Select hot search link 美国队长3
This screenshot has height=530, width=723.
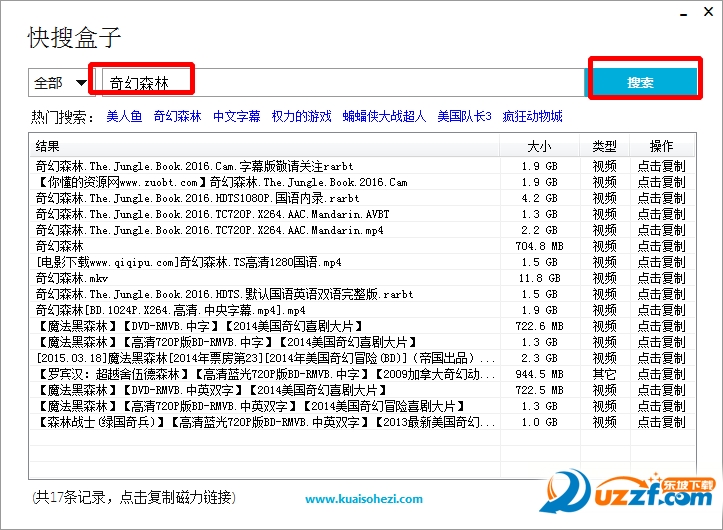click(x=464, y=116)
